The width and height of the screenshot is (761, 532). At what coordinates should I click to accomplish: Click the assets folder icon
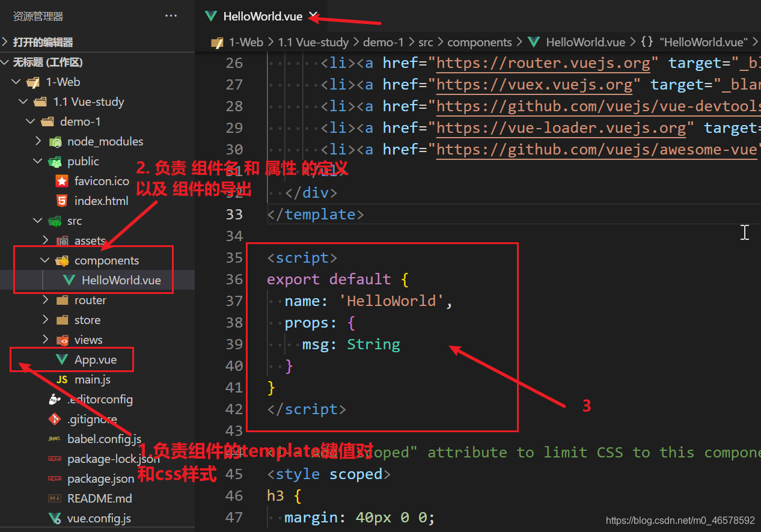(x=62, y=241)
